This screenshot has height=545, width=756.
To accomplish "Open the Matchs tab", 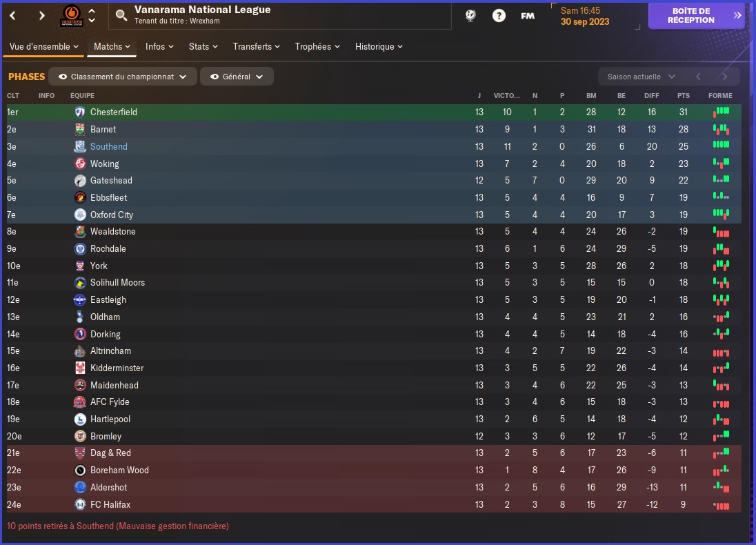I will tap(112, 47).
